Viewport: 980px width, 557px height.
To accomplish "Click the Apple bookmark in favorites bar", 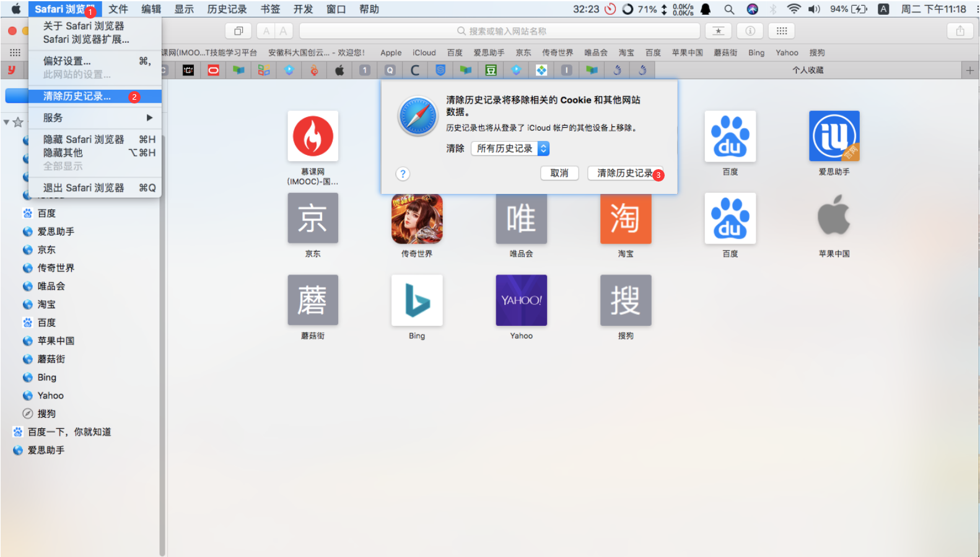I will (391, 53).
